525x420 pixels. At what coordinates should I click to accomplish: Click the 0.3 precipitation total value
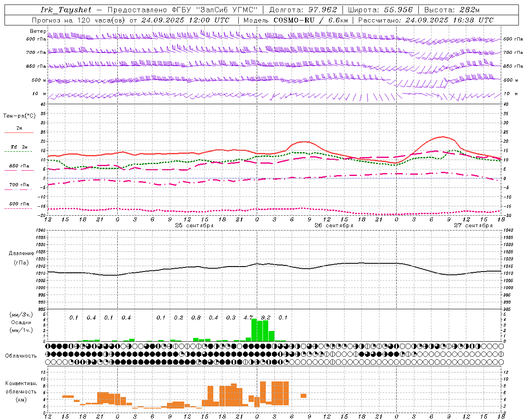coord(231,317)
